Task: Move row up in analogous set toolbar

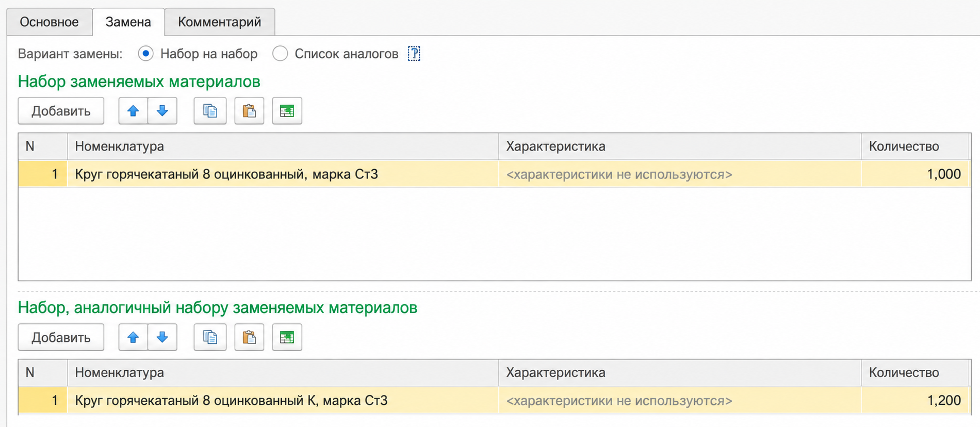Action: click(133, 337)
